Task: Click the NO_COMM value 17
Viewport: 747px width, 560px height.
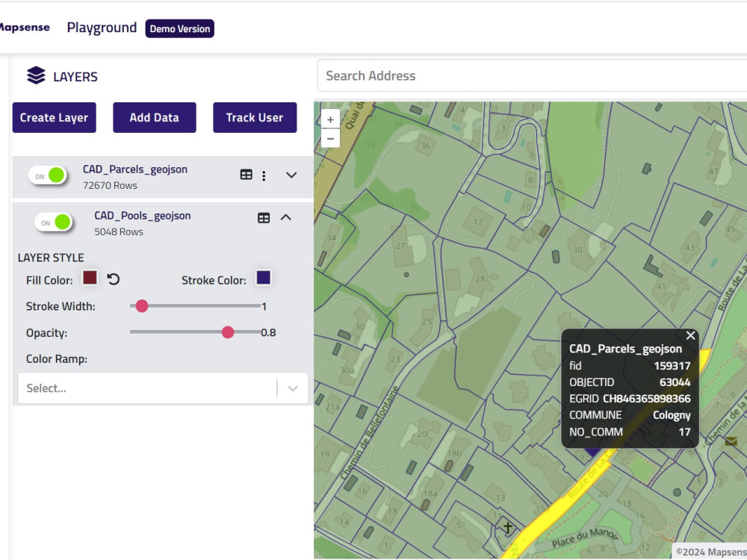Action: (x=684, y=432)
